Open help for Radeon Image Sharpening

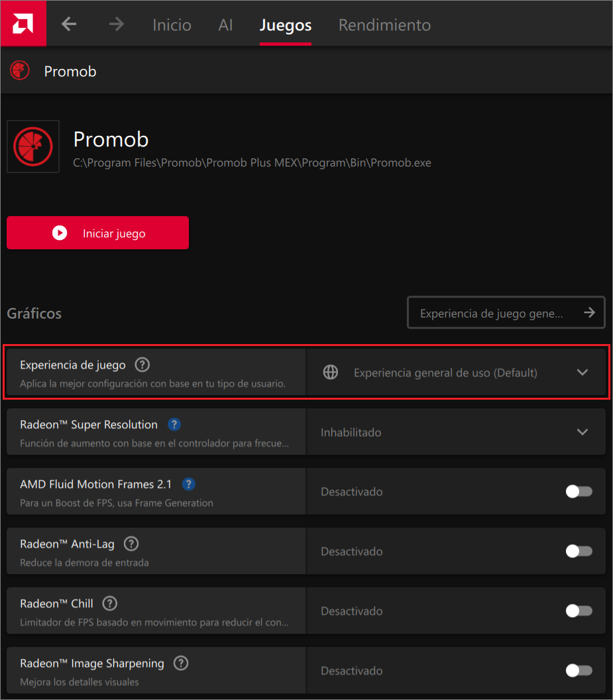(x=181, y=663)
